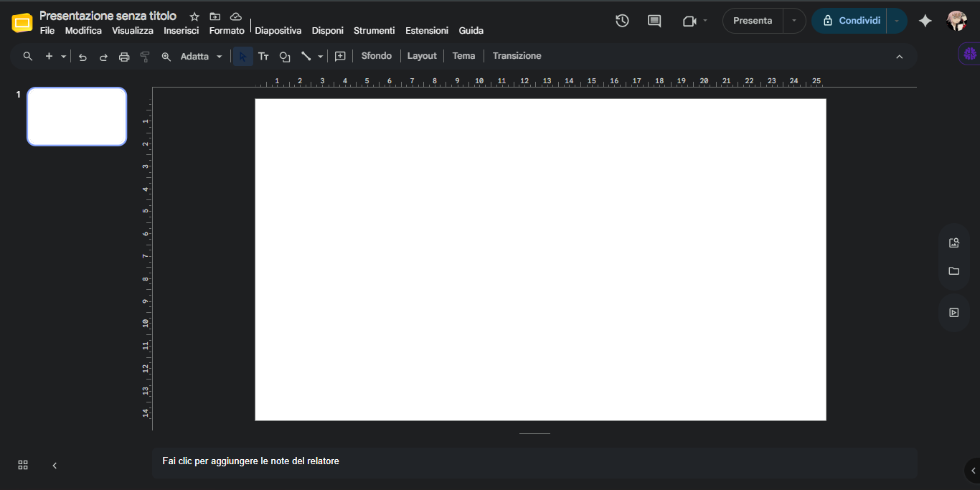
Task: Open the folder icon in side panel
Action: (954, 271)
